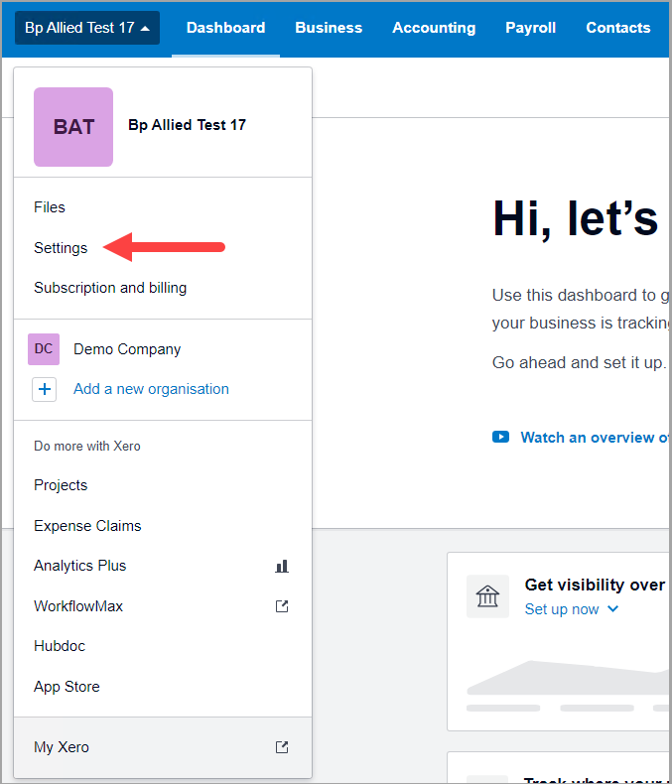Open the Dashboard tab

pos(226,28)
